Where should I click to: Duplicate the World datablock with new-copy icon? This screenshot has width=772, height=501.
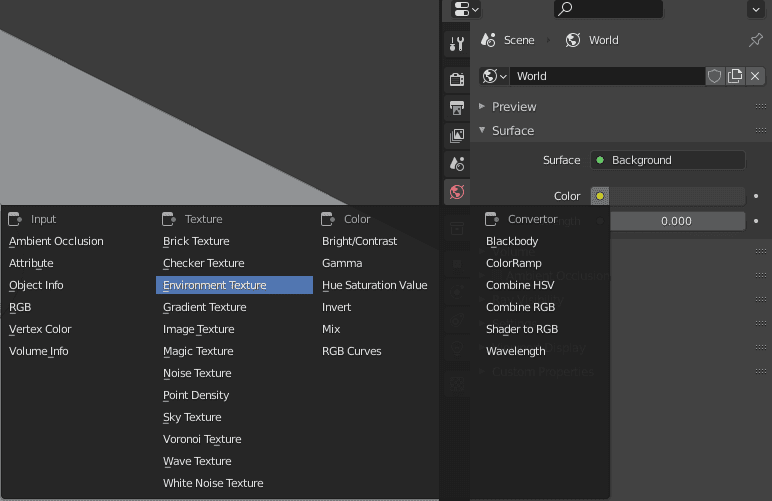click(735, 76)
